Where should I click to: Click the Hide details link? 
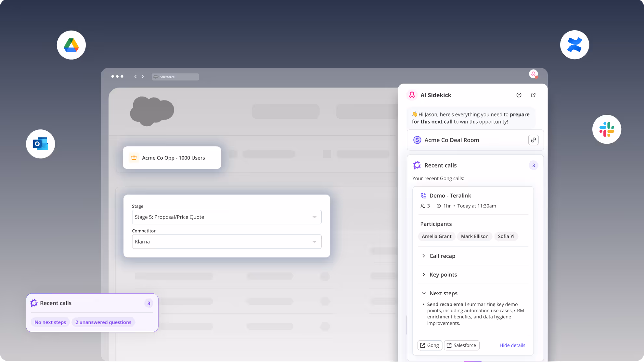pyautogui.click(x=512, y=345)
